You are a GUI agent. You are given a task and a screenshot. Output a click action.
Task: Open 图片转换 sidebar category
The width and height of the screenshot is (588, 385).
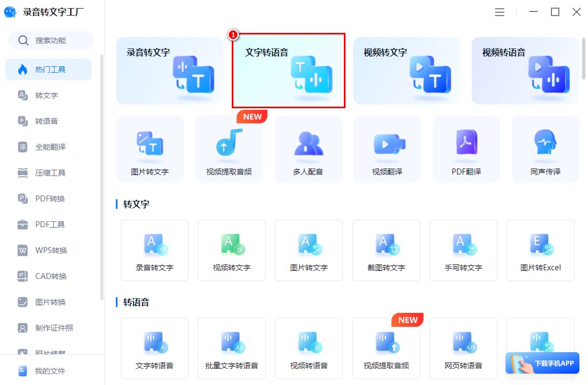49,302
